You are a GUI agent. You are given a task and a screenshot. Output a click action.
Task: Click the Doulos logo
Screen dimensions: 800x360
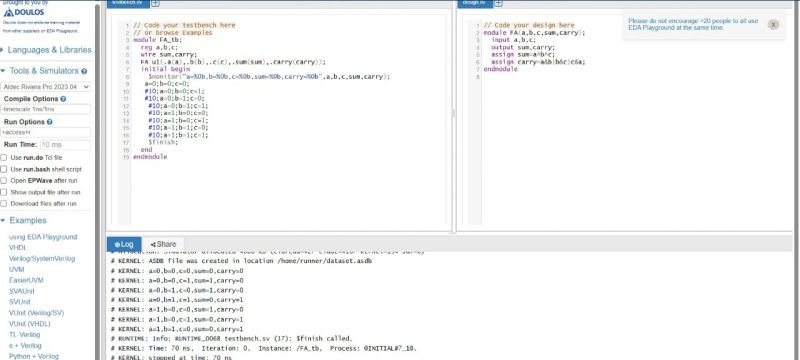point(23,12)
